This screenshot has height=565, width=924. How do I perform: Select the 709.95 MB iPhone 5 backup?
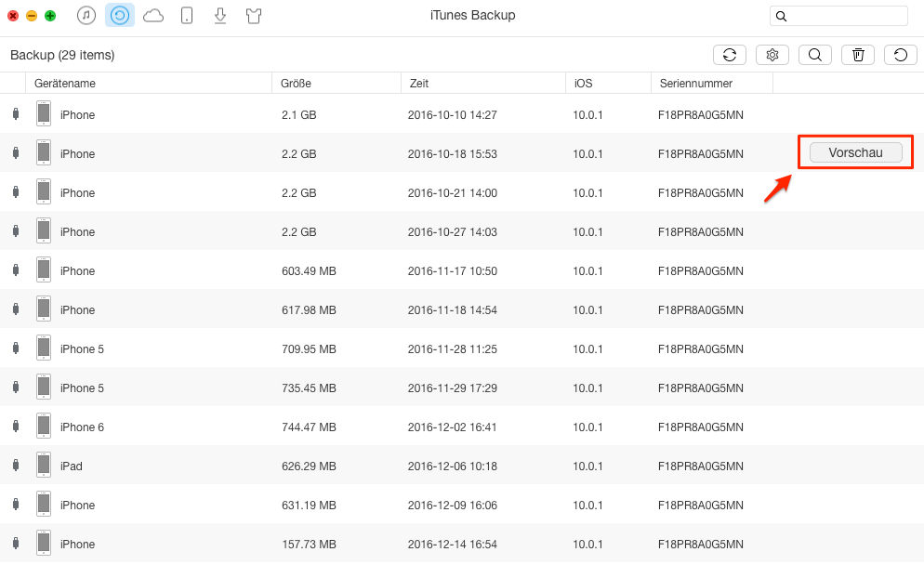coord(462,348)
